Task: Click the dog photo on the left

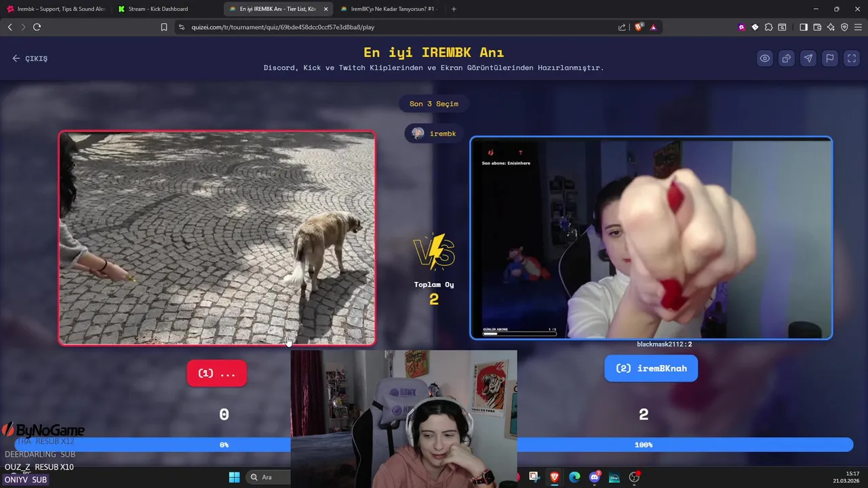Action: (217, 238)
